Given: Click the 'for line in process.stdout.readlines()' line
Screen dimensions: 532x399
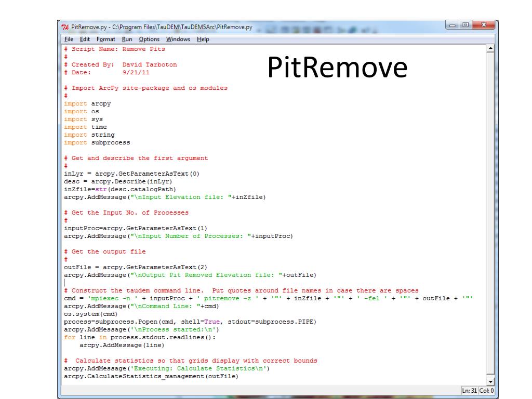Looking at the screenshot, I should coord(140,338).
